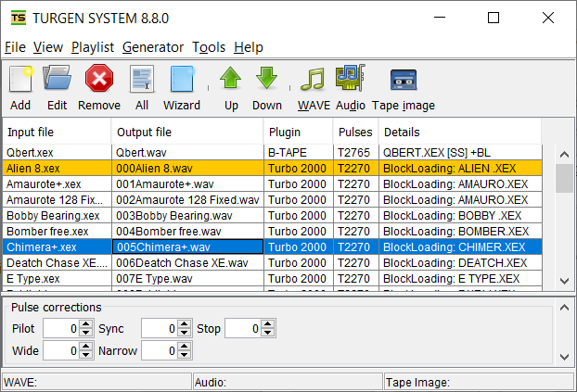Select the Chimera+.xex input cell
This screenshot has height=392, width=577.
57,247
